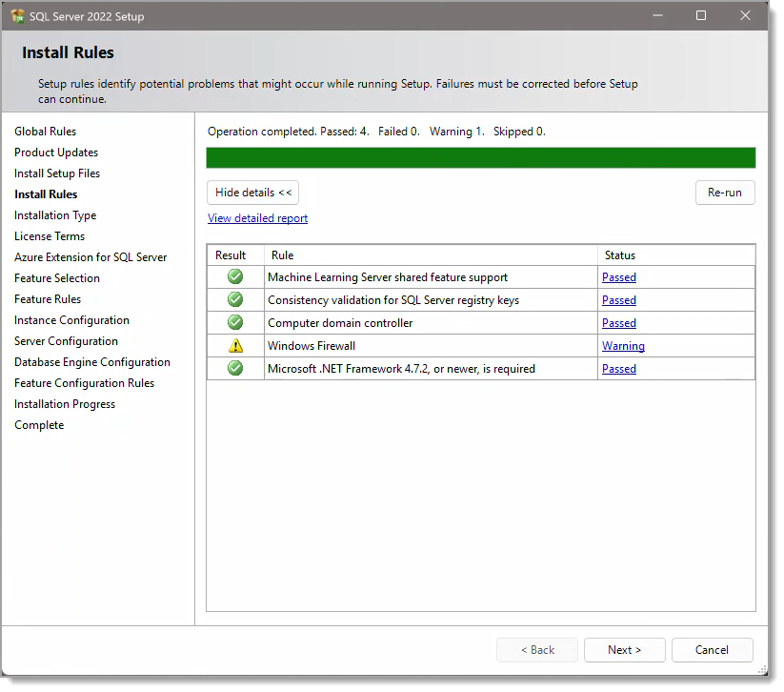This screenshot has width=784, height=692.
Task: Click the Rule column header
Action: [x=431, y=255]
